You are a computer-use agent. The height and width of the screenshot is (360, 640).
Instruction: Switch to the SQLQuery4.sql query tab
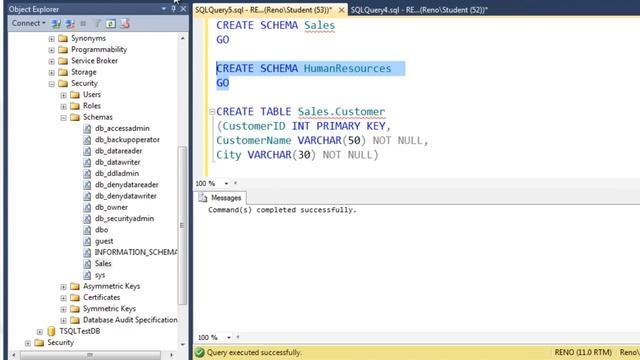(419, 10)
